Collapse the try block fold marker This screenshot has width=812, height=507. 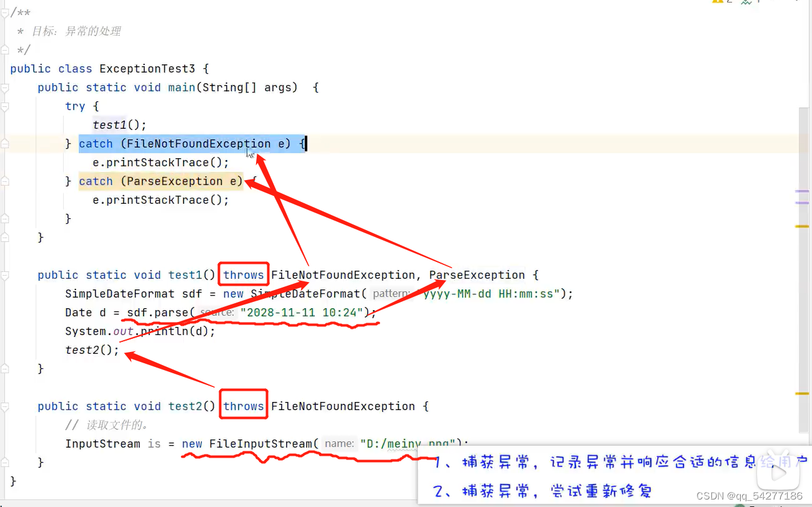pyautogui.click(x=4, y=106)
